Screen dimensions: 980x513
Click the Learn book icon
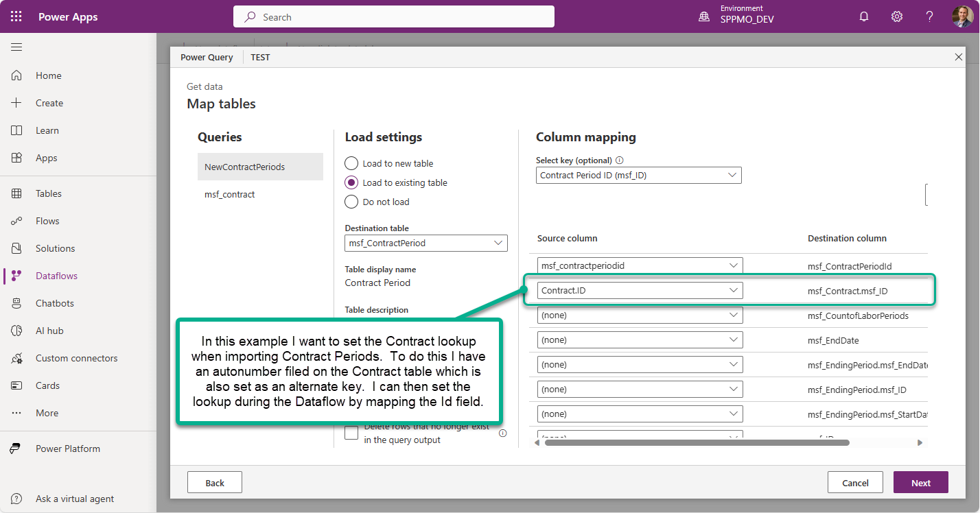click(x=17, y=130)
